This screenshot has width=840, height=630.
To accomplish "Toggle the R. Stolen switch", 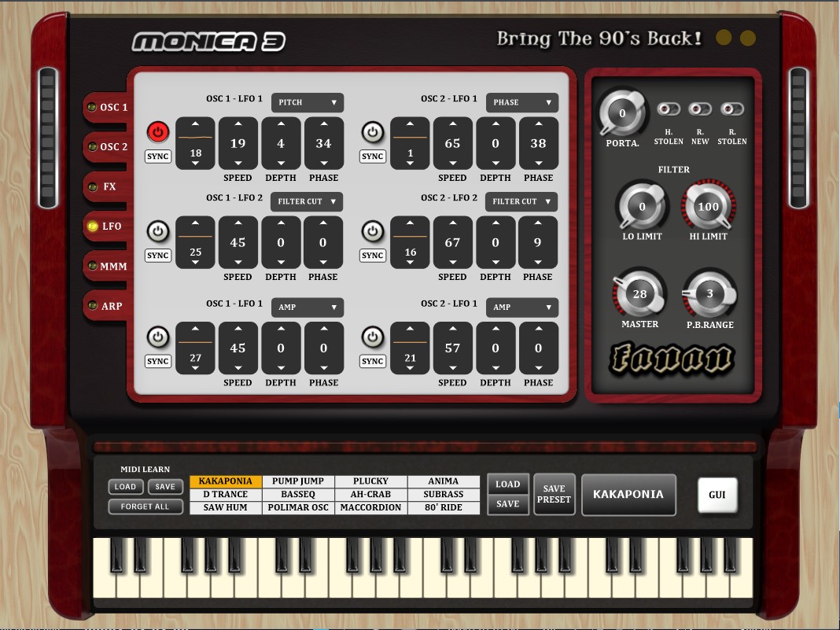I will point(731,109).
